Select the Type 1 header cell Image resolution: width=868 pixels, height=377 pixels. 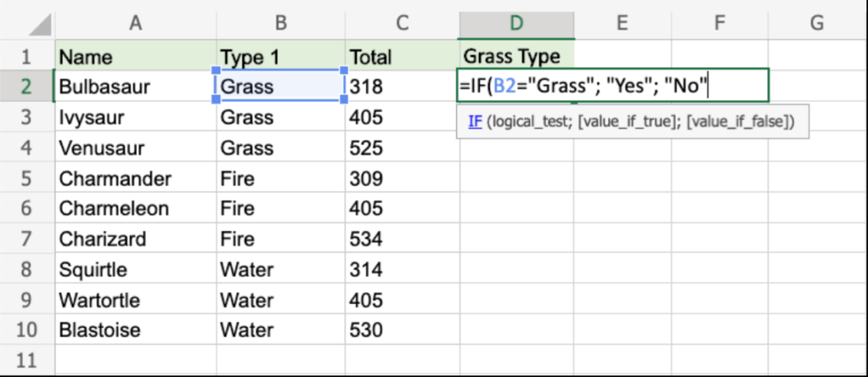click(x=281, y=57)
